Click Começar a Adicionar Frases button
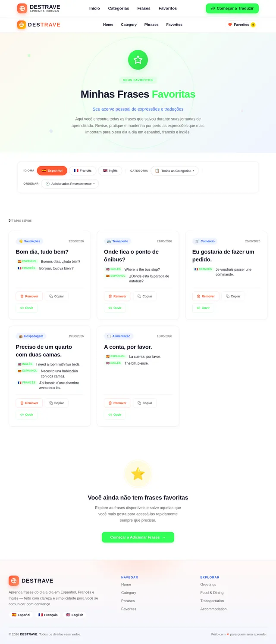Screen dimensions: 276x644 (138, 537)
